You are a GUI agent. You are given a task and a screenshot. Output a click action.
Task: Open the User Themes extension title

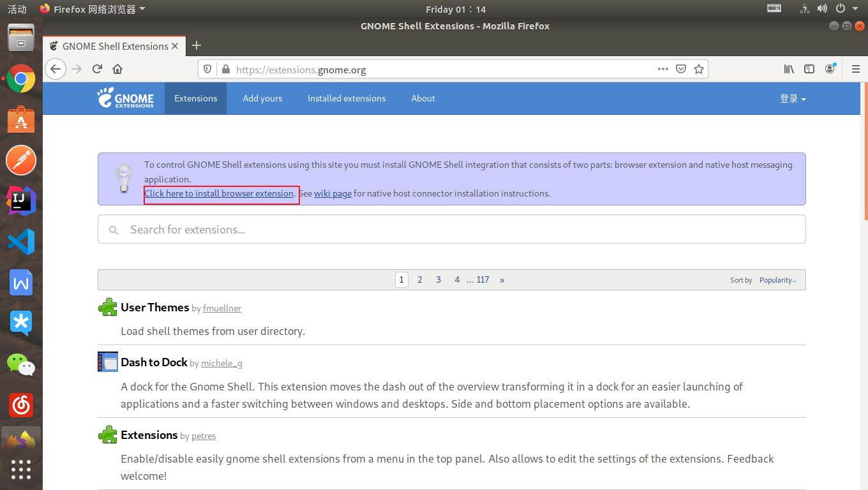click(155, 308)
